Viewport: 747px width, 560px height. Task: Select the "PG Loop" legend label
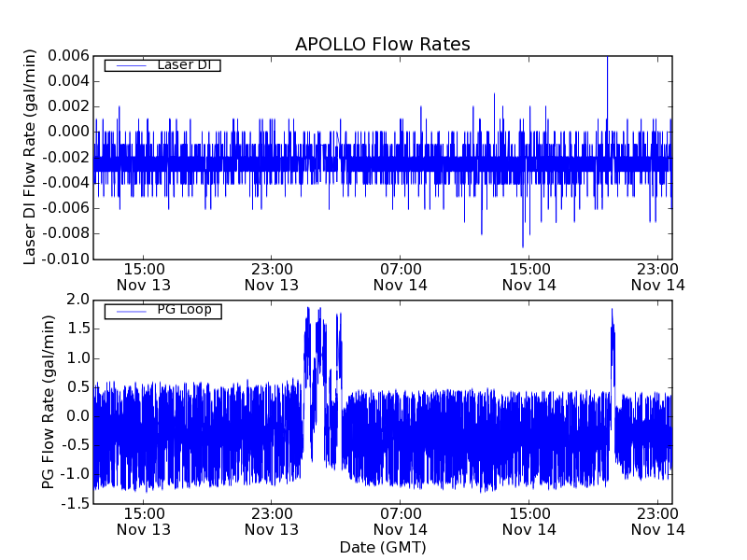[x=184, y=310]
